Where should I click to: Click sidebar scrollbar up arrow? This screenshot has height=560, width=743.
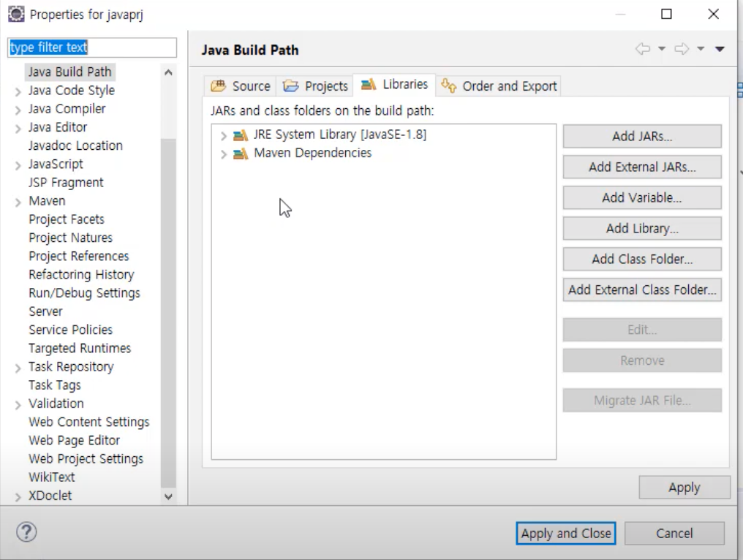click(x=168, y=72)
